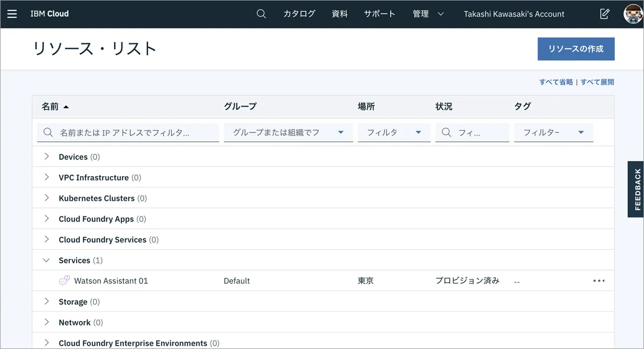This screenshot has height=349, width=644.
Task: Open Takashi Kawasaki's Account switcher
Action: [x=514, y=14]
